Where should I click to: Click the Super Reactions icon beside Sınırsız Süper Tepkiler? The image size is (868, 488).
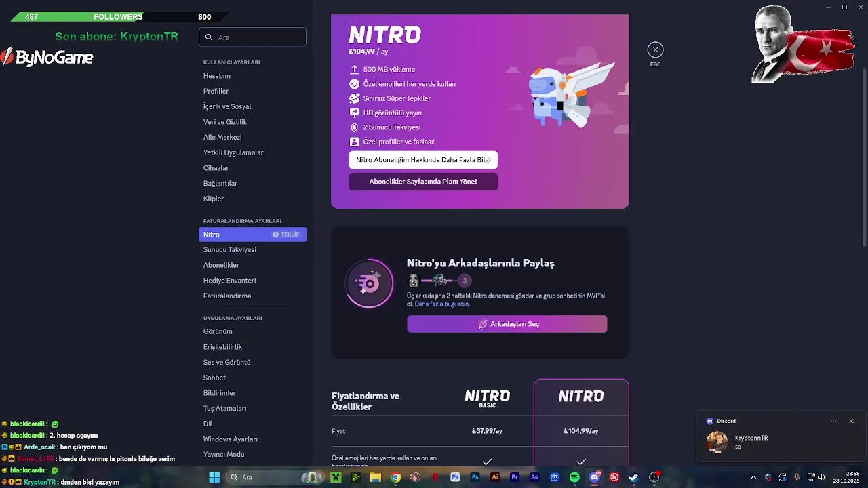(354, 98)
